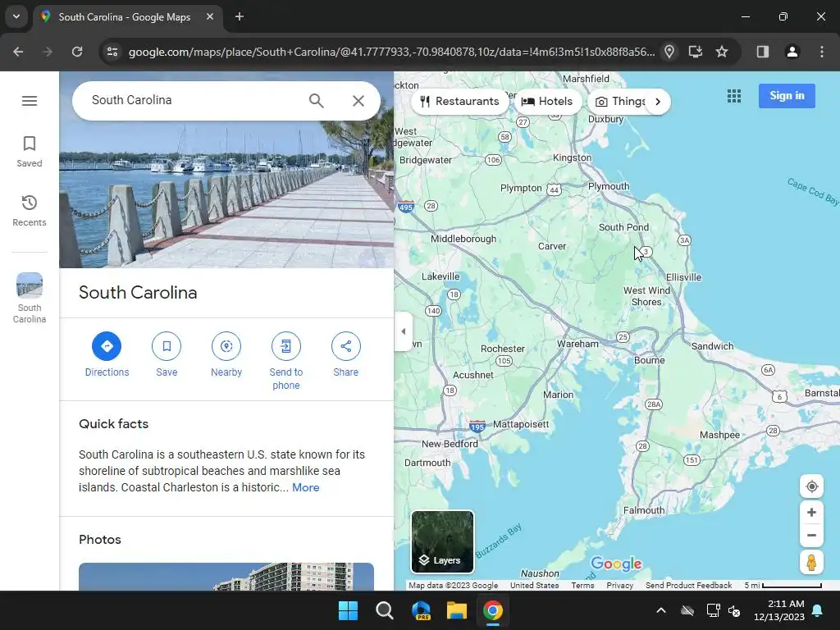Launch File Explorer from the taskbar

pyautogui.click(x=457, y=610)
